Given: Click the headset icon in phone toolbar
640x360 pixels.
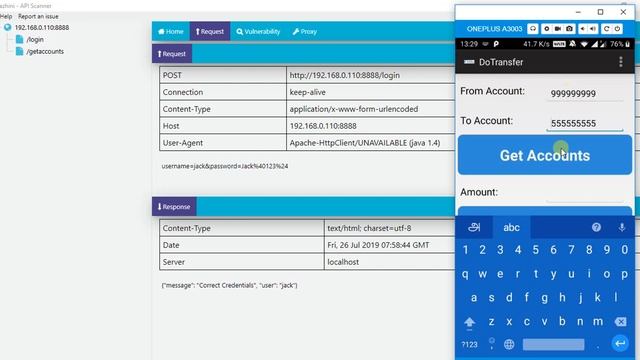Looking at the screenshot, I should (x=533, y=29).
